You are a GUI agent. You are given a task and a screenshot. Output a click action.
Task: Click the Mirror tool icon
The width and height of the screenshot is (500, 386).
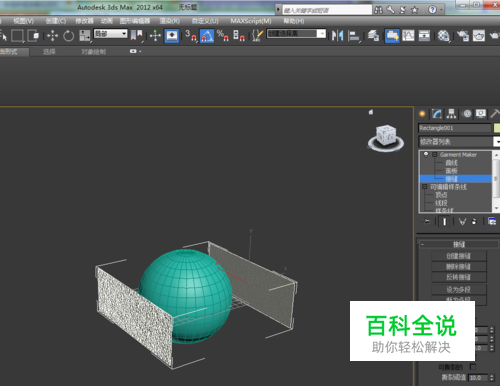[x=338, y=36]
